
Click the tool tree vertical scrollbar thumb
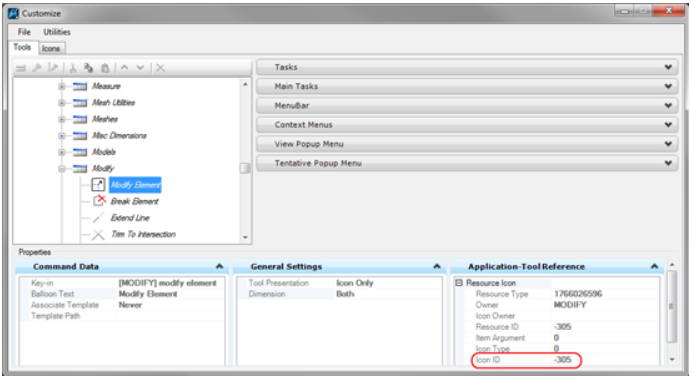pyautogui.click(x=245, y=168)
